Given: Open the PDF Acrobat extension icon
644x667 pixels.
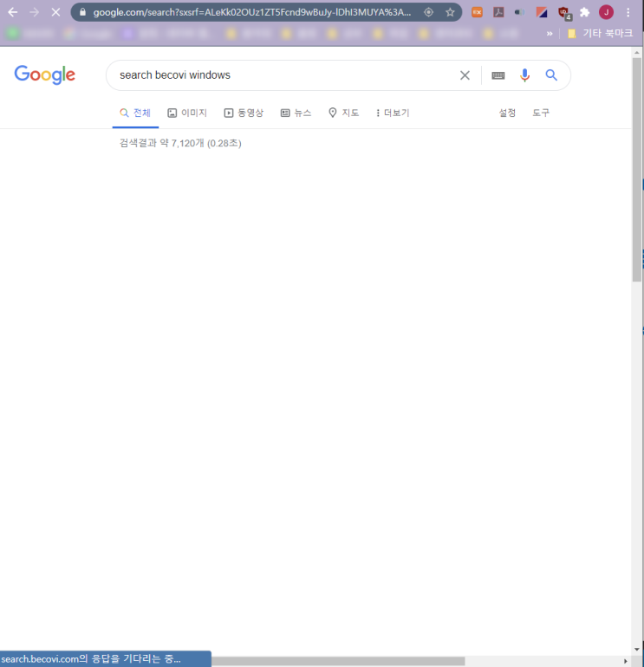Looking at the screenshot, I should coord(498,12).
